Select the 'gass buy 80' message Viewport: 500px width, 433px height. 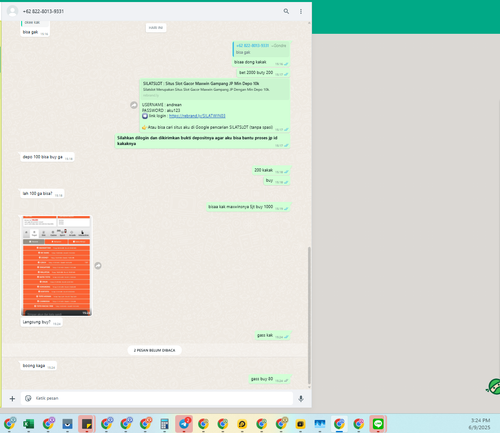click(269, 379)
